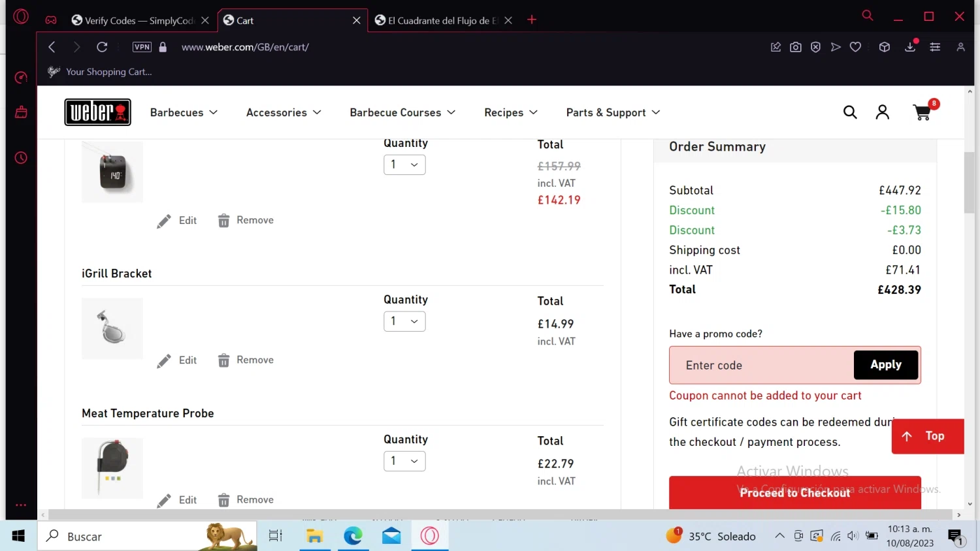Image resolution: width=980 pixels, height=551 pixels.
Task: Open the browser profile icon
Action: click(960, 47)
